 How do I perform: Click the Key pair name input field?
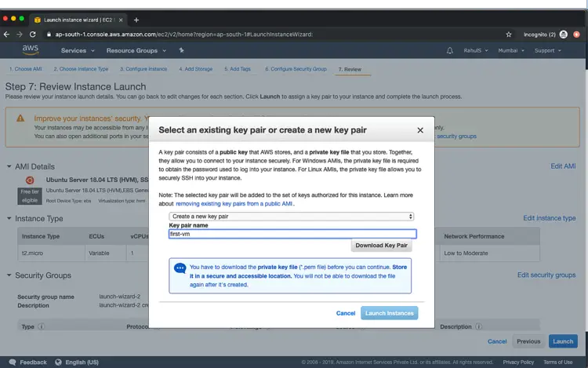292,234
